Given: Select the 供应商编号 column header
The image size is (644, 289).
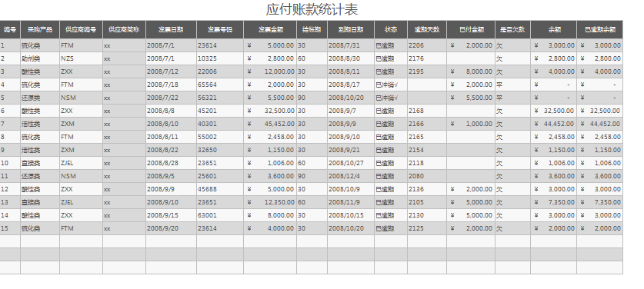Looking at the screenshot, I should pyautogui.click(x=81, y=29).
